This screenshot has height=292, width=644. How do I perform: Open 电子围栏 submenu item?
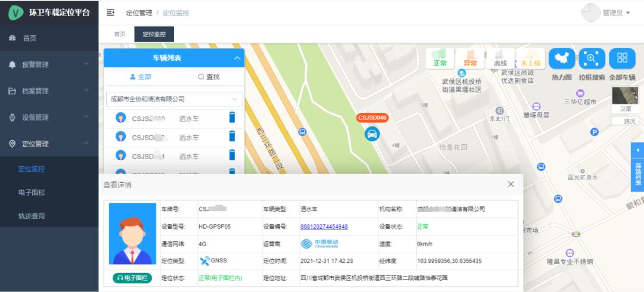[x=32, y=192]
